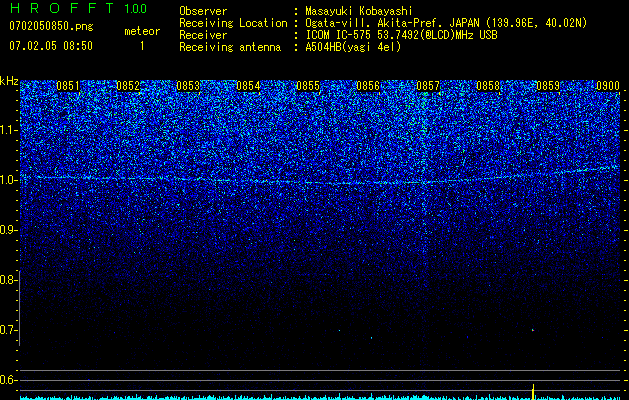The image size is (629, 400).
Task: Click the 0.9 kHz axis label
Action: pyautogui.click(x=9, y=230)
